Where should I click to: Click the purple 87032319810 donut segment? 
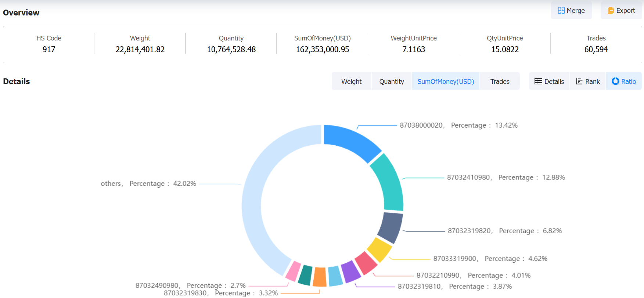(x=351, y=272)
